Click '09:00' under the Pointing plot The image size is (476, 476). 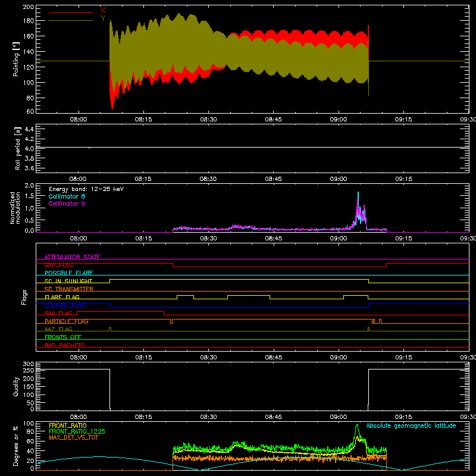339,120
